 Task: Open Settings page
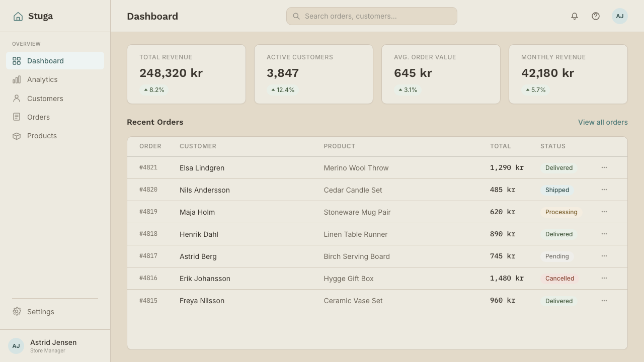(x=55, y=312)
